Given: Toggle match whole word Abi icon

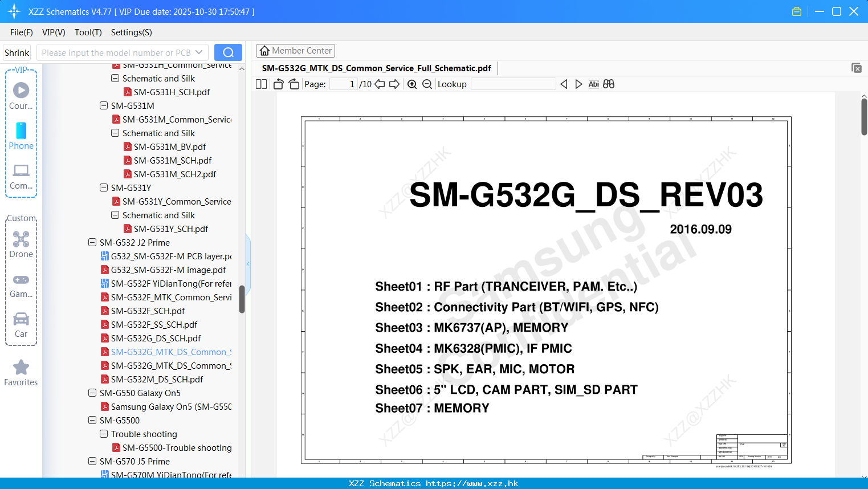Looking at the screenshot, I should (594, 84).
